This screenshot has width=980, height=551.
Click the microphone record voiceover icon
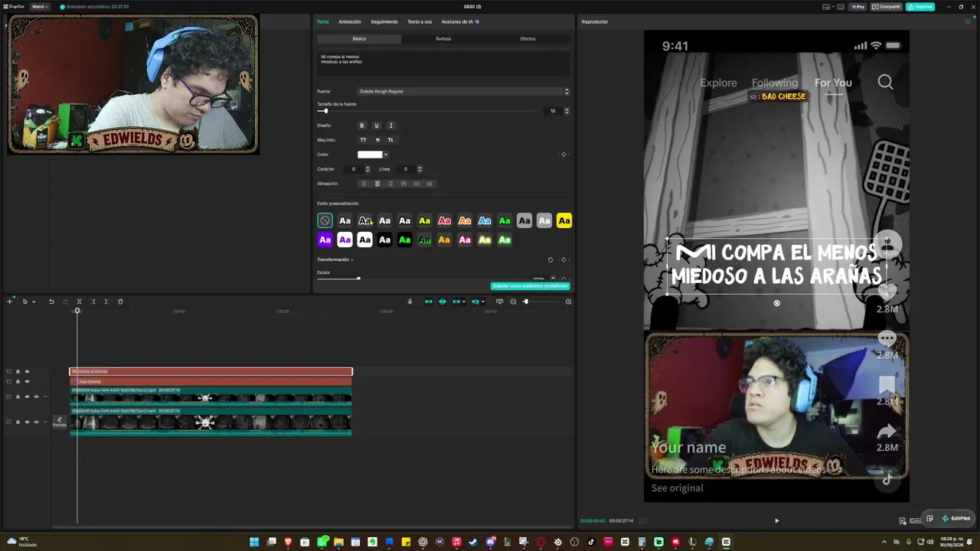[x=410, y=302]
